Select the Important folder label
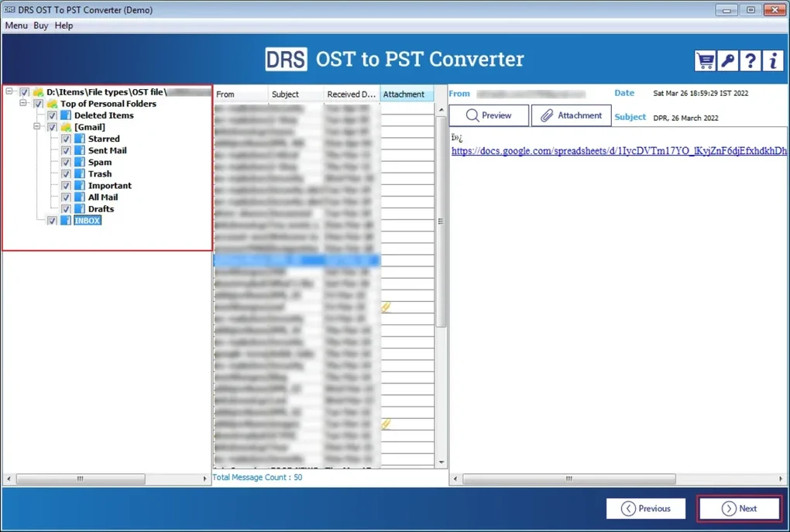The height and width of the screenshot is (532, 790). (x=110, y=185)
